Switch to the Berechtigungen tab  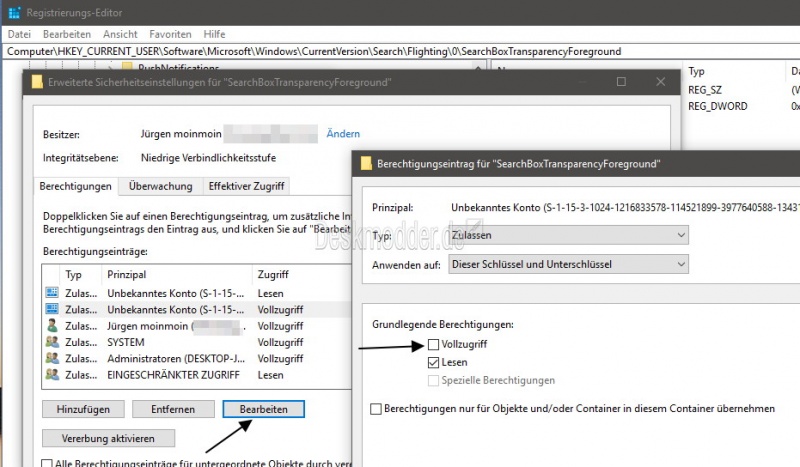pos(76,186)
